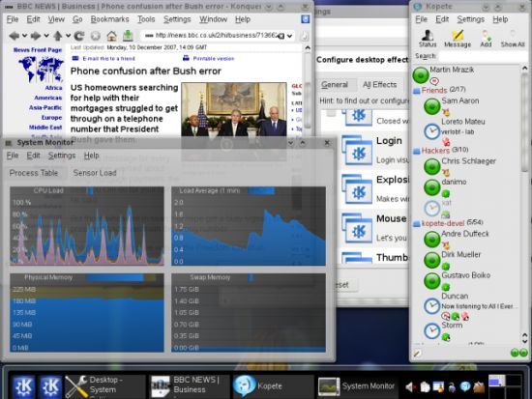Select contact Andre Duffeck
This screenshot has width=532, height=399.
[x=465, y=234]
